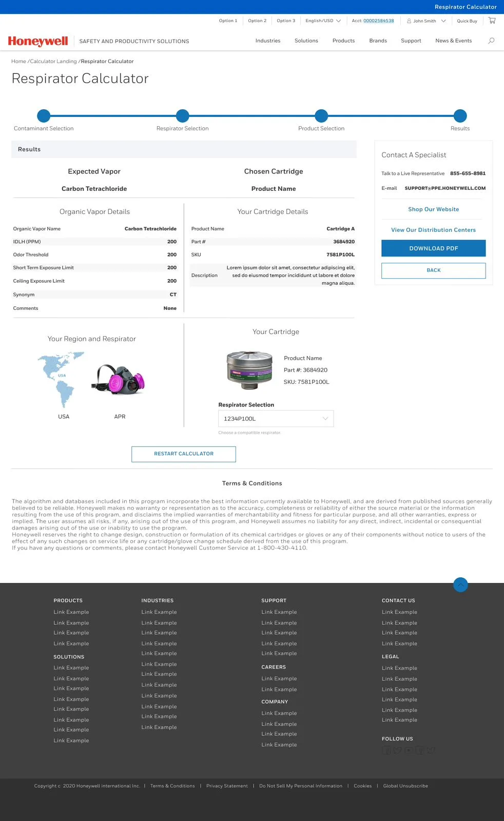Click the Contact A Specialist heading
This screenshot has width=504, height=821.
(x=414, y=155)
